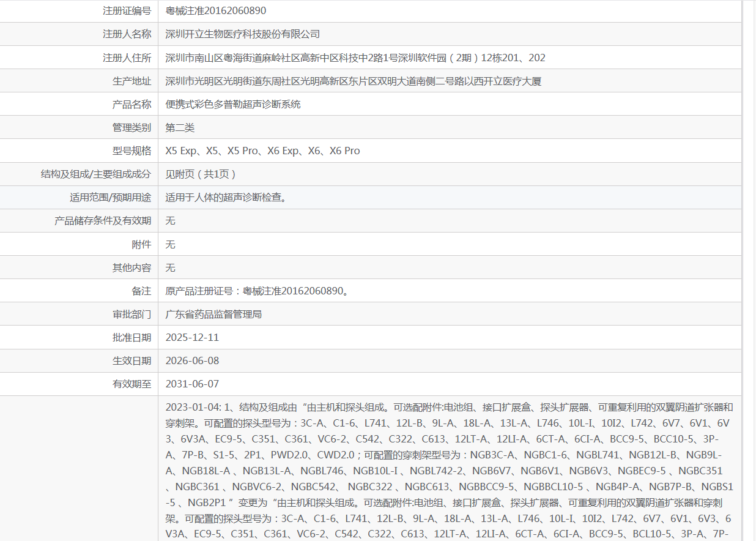Select product name 便携式彩色多普勒超声诊断系统

pos(233,104)
